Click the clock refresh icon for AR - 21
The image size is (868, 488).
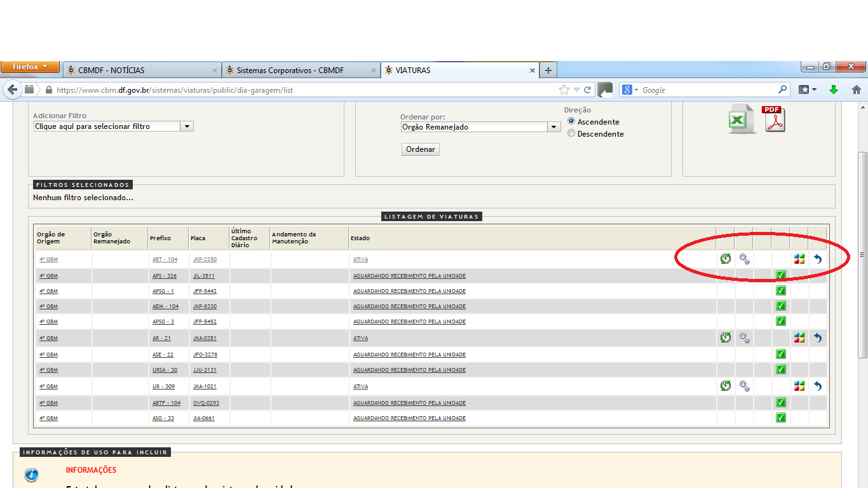726,337
